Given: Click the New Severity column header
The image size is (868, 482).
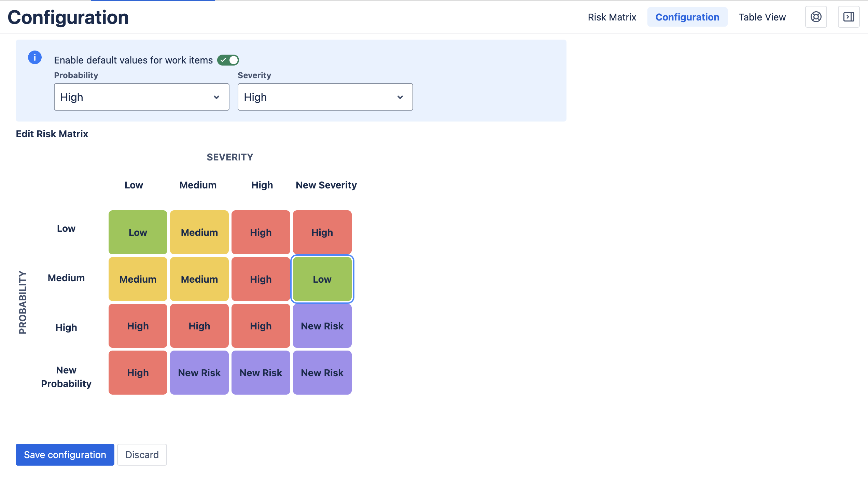Looking at the screenshot, I should point(326,185).
